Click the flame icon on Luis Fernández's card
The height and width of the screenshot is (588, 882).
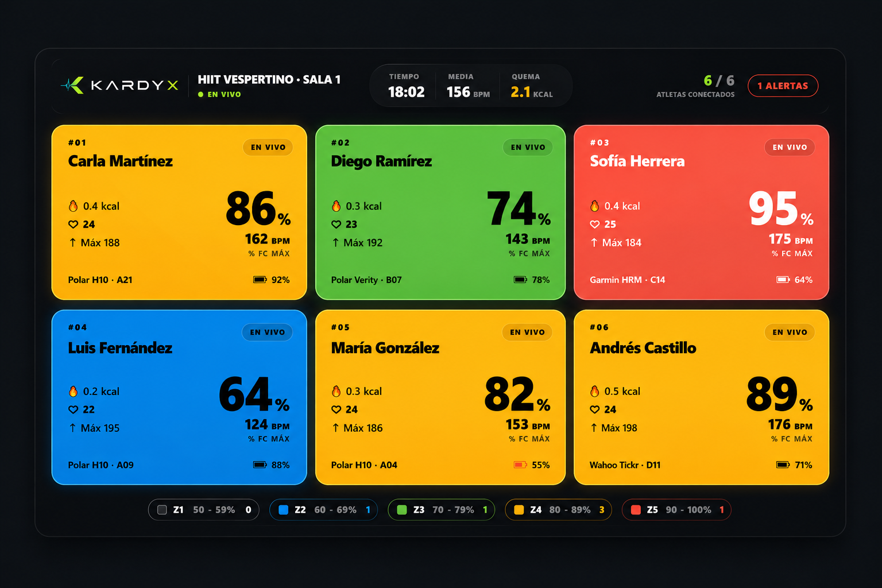73,392
